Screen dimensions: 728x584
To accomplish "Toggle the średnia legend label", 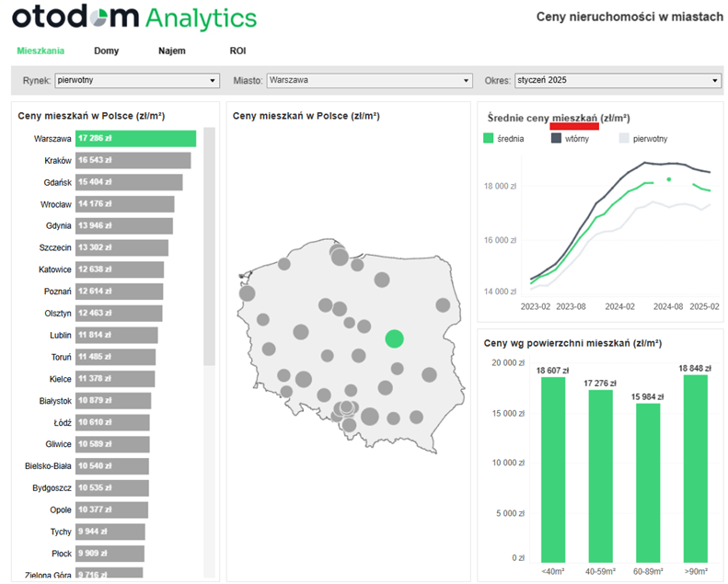I will pyautogui.click(x=512, y=139).
